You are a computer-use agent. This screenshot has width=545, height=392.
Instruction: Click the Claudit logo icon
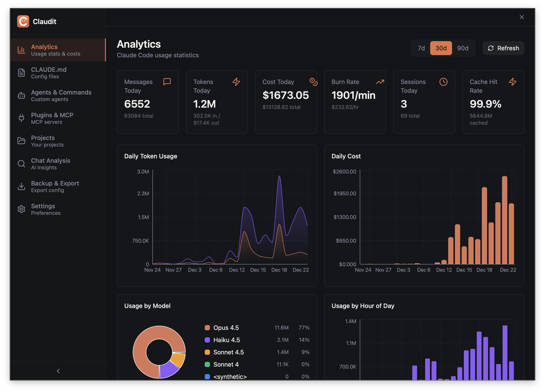tap(23, 22)
